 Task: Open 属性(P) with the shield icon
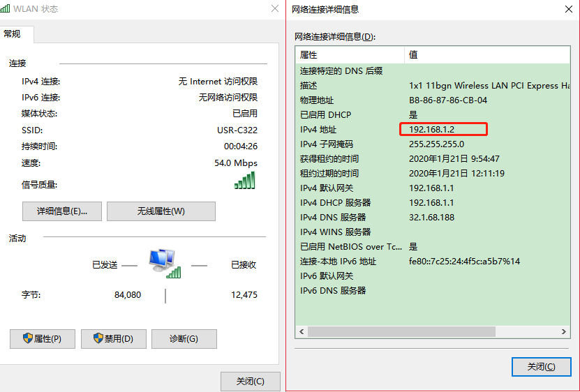tap(43, 339)
